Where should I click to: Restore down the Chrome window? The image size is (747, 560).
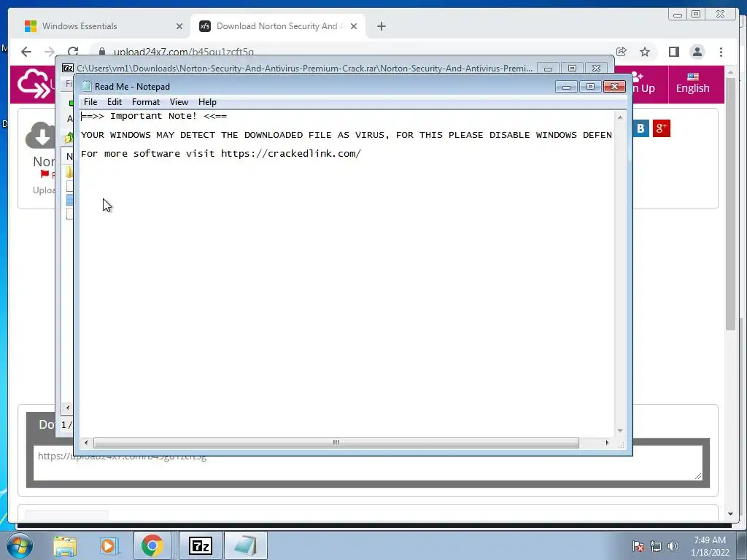pos(696,15)
